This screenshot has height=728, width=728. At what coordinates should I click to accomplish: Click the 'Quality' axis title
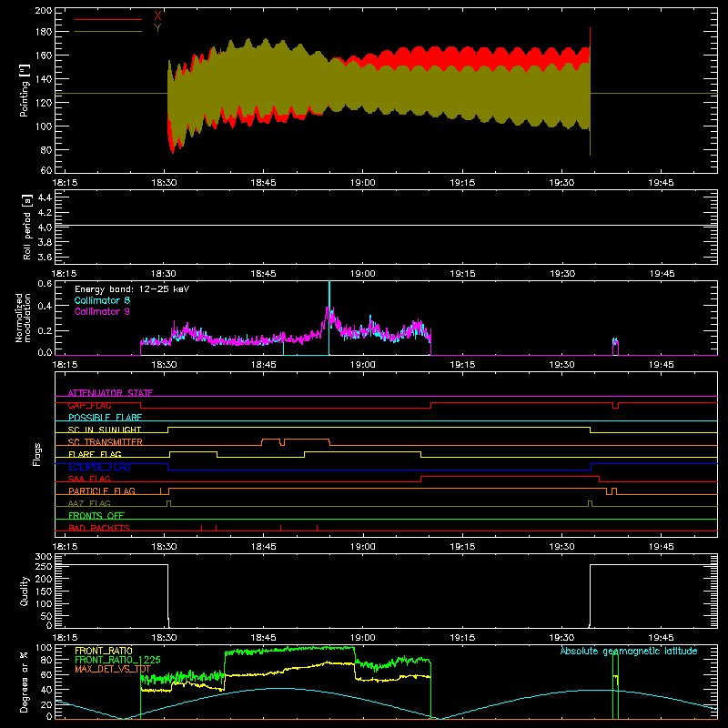tap(25, 591)
